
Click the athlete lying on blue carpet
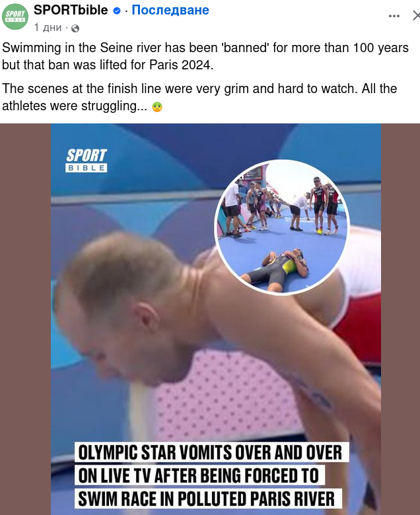coord(275,269)
